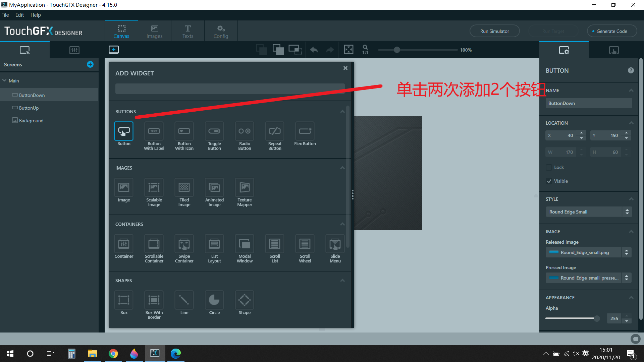Collapse the Main screen tree node
This screenshot has width=644, height=362.
click(5, 81)
